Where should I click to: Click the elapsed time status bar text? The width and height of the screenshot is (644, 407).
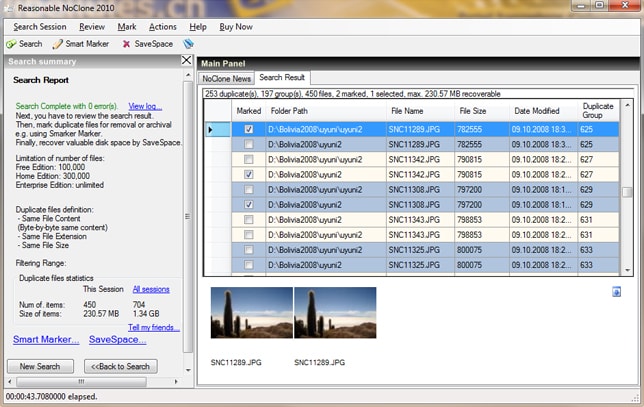[x=51, y=396]
